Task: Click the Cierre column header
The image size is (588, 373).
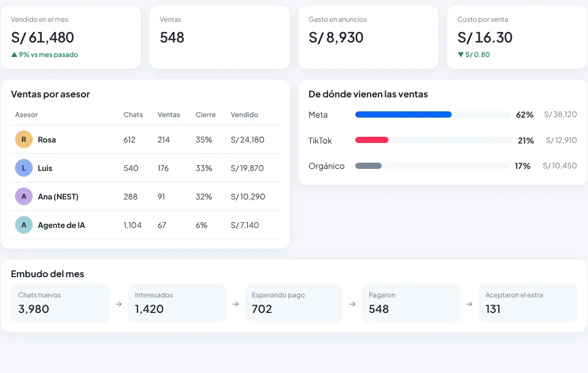Action: point(205,114)
